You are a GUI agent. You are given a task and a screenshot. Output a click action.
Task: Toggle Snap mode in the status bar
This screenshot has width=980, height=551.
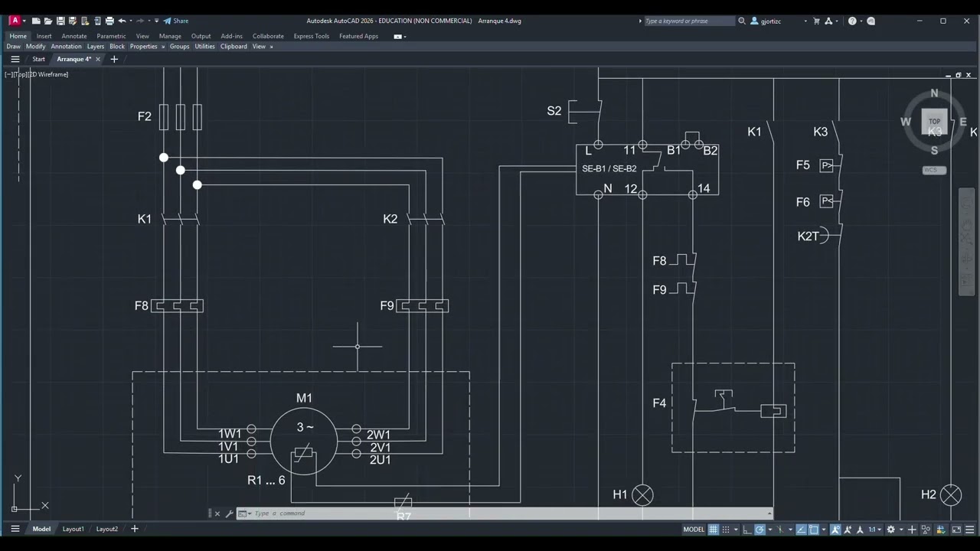pos(726,530)
